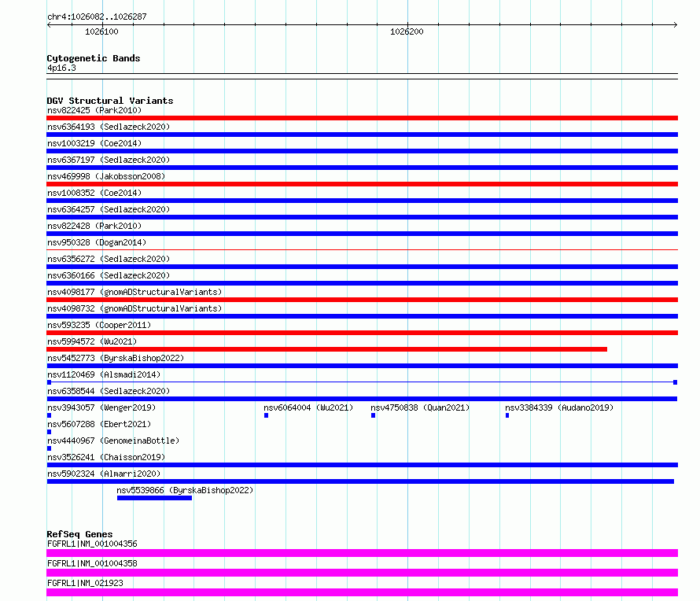Select nsv4098177 (gnomADStructuralVariants) label
Screen dimensions: 700x601
[x=134, y=292]
